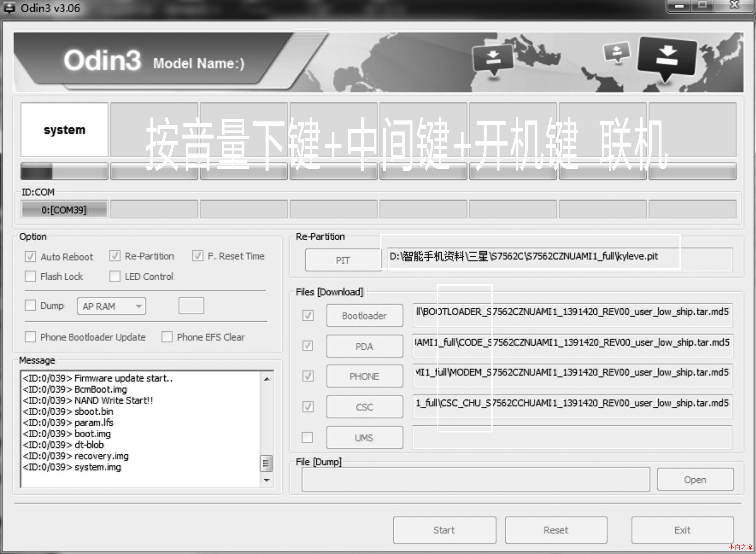This screenshot has height=554, width=756.
Task: Click the PDA file button
Action: [365, 346]
